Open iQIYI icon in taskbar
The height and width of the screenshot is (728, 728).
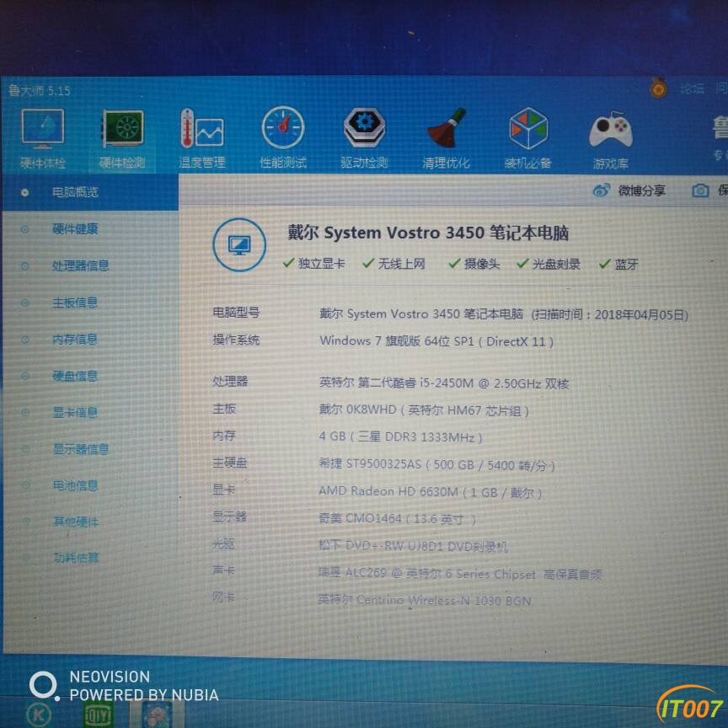tap(99, 715)
